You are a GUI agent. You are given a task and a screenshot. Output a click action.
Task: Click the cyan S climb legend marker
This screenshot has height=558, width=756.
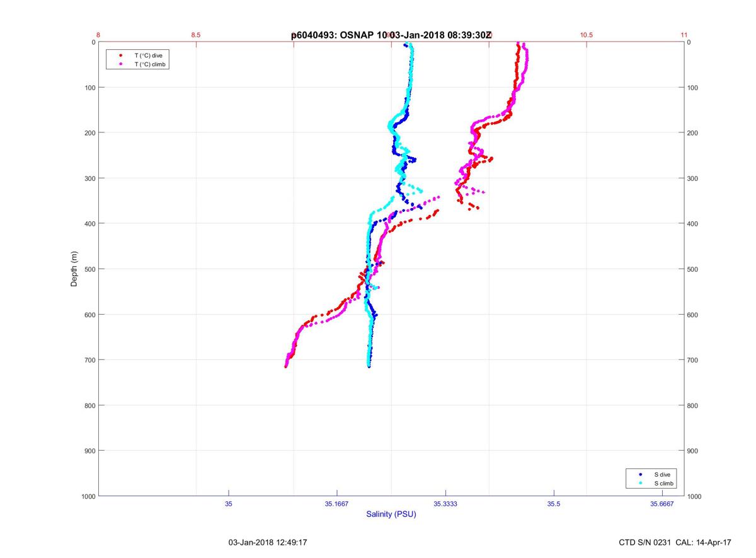641,483
